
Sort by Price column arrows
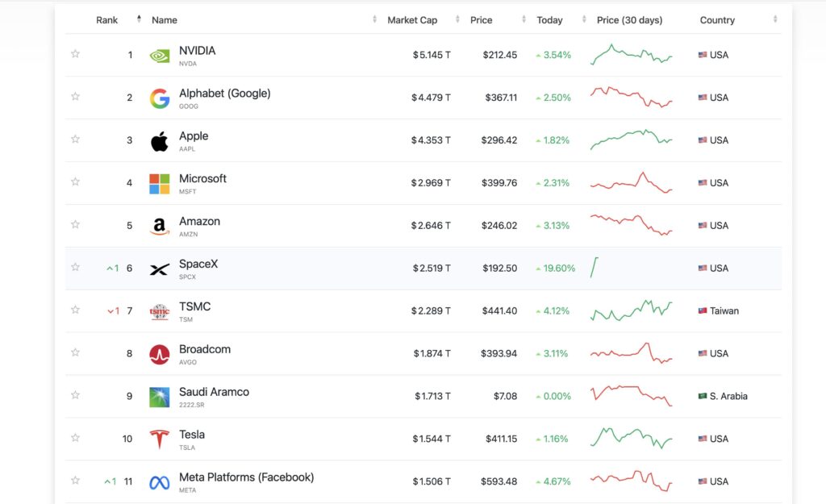pos(524,19)
